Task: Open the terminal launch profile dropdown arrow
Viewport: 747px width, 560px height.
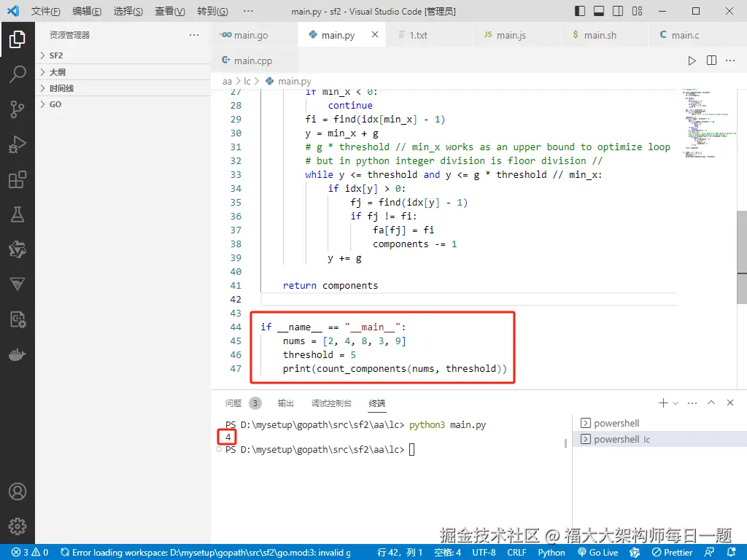Action: [x=676, y=402]
